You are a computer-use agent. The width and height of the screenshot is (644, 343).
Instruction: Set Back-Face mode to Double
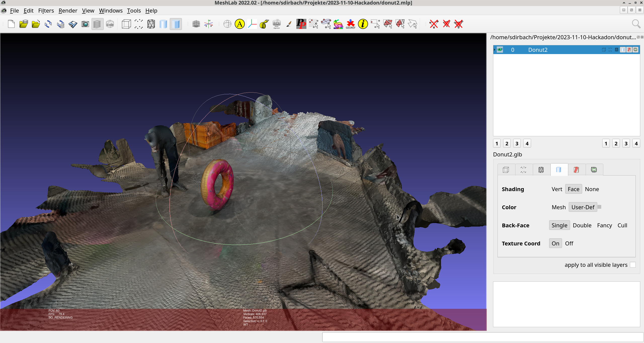click(582, 225)
